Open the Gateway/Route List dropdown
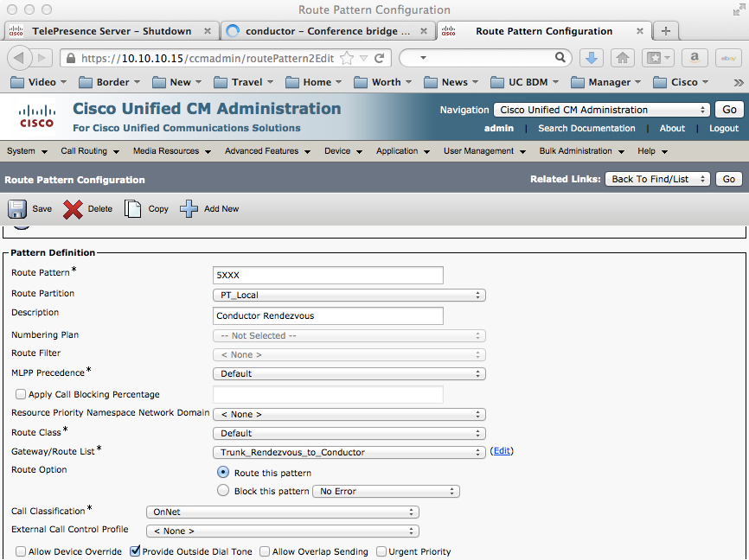The width and height of the screenshot is (749, 560). click(x=349, y=452)
